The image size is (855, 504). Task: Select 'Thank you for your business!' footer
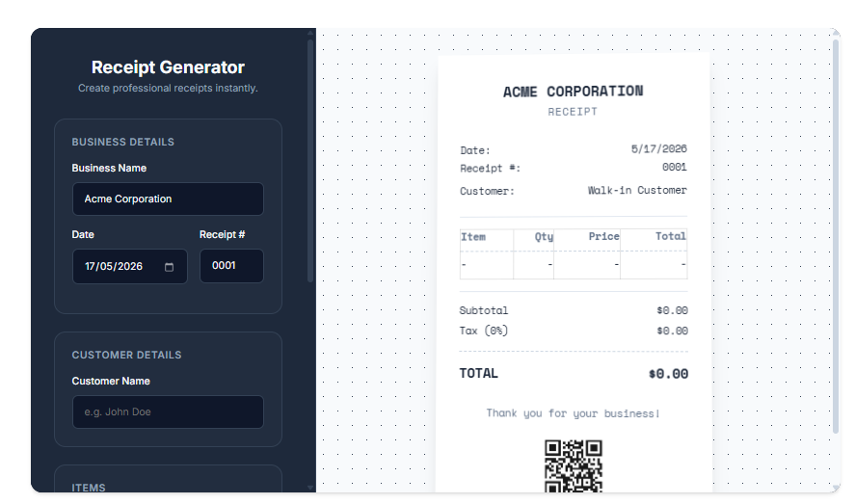574,413
